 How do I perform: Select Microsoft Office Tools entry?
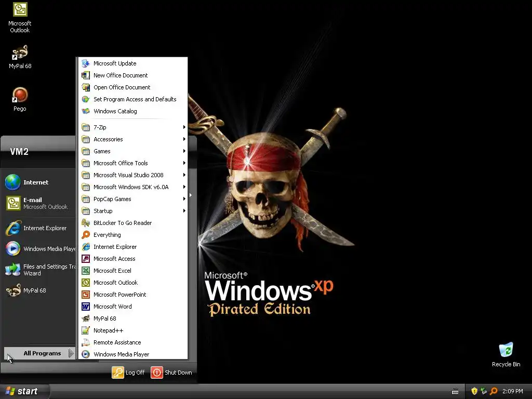click(x=133, y=163)
